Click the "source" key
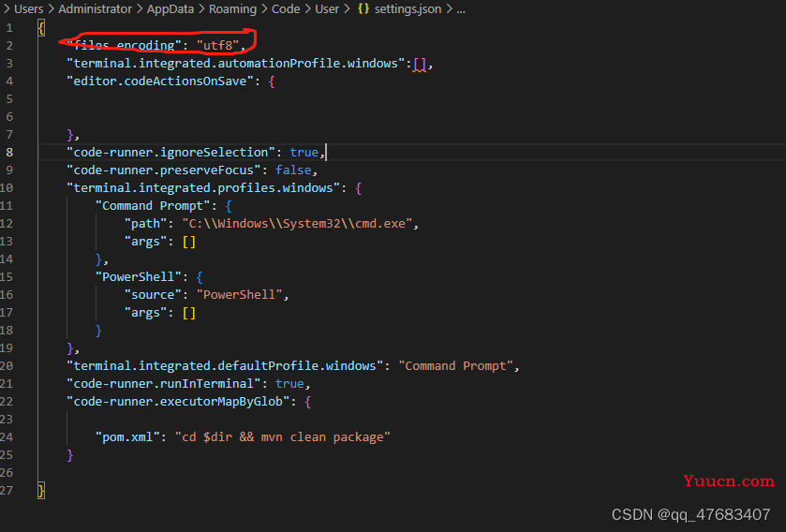 (x=153, y=294)
